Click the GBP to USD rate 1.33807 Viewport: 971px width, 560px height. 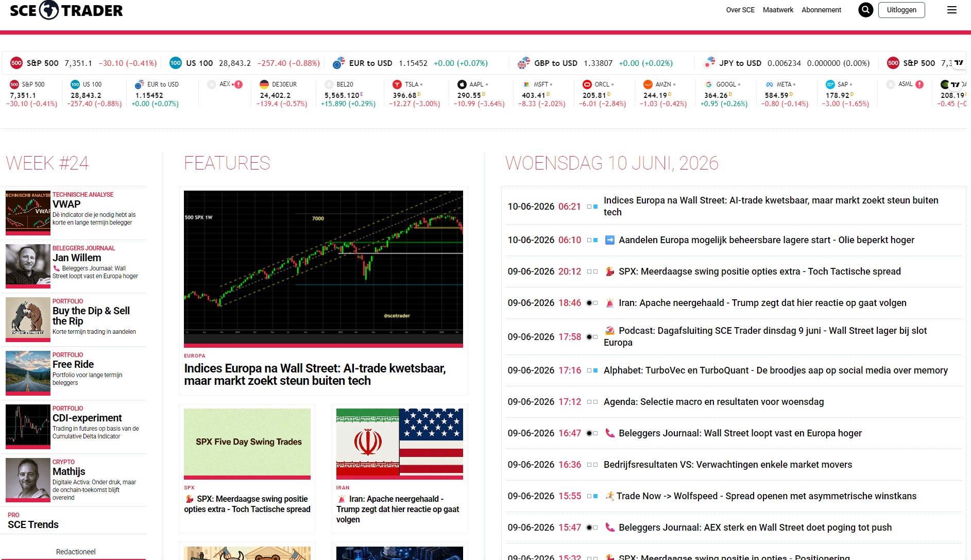click(x=598, y=63)
